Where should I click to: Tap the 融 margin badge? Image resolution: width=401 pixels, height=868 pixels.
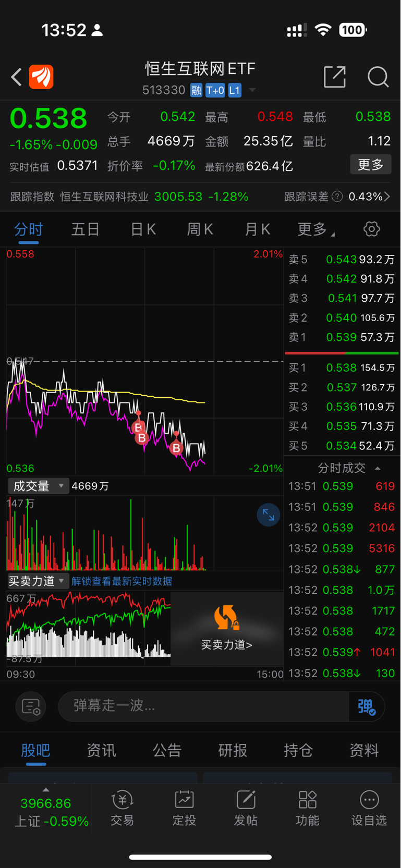tap(196, 91)
